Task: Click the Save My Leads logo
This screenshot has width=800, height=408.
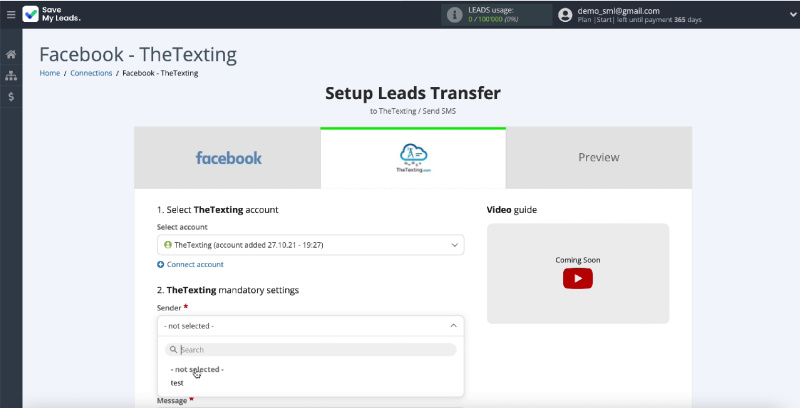Action: (52, 15)
